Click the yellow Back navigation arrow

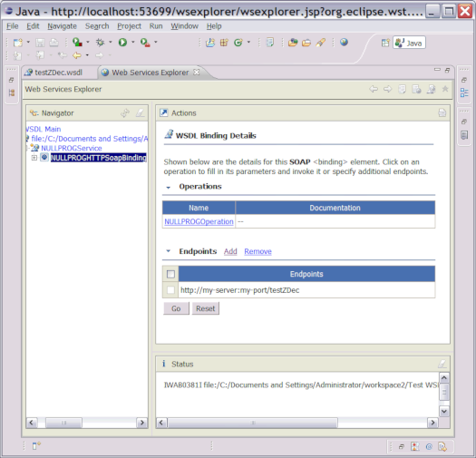[x=77, y=55]
